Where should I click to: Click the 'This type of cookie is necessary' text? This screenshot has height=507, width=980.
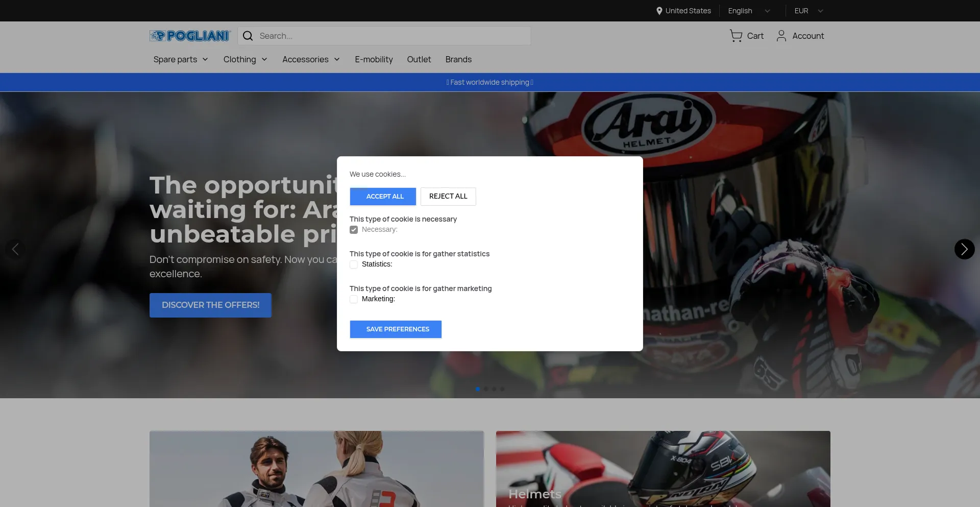[x=403, y=219]
